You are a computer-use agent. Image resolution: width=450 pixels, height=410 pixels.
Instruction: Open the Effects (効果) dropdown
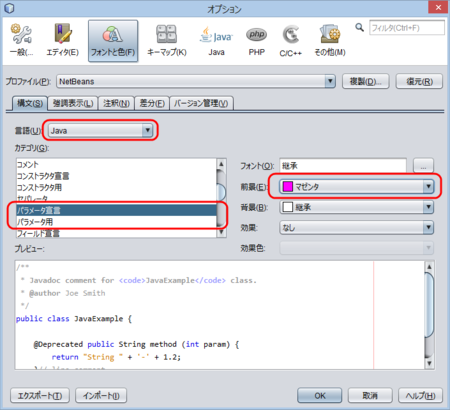(357, 228)
